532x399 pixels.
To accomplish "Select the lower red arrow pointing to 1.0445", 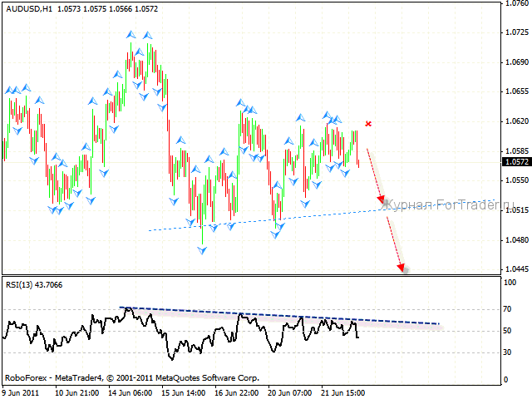I will coord(396,244).
